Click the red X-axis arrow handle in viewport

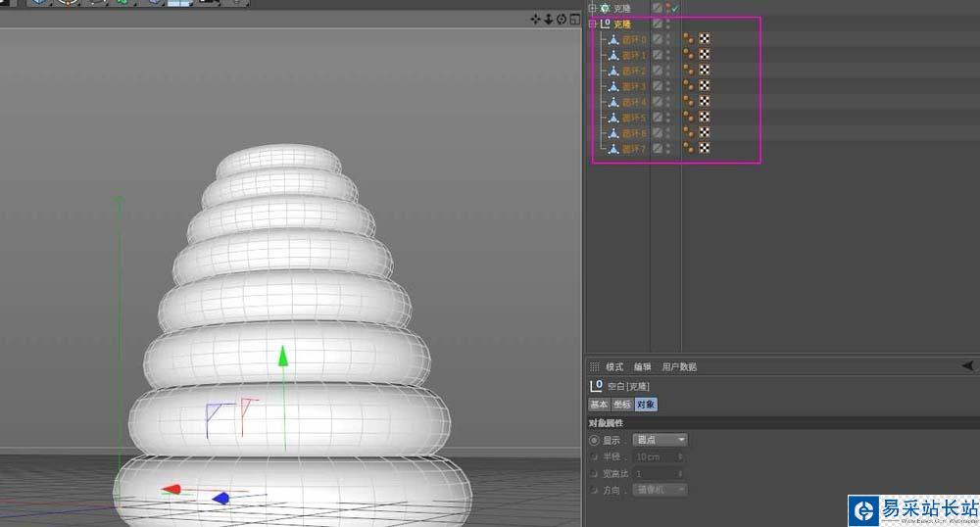point(171,490)
